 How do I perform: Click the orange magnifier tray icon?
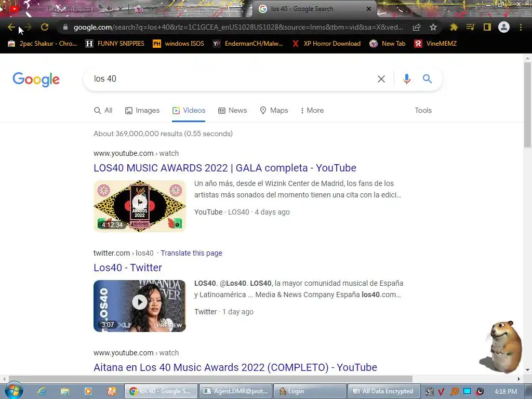click(454, 392)
